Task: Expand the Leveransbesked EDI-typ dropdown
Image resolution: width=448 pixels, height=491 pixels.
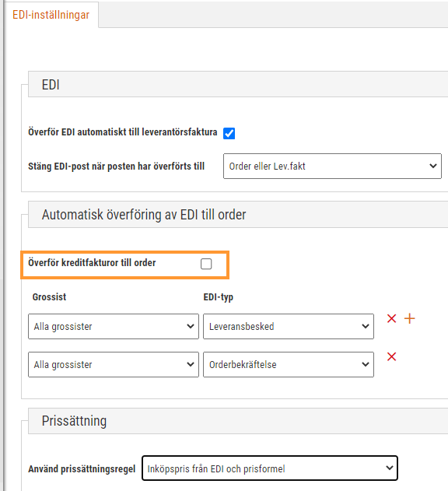Action: coord(289,326)
